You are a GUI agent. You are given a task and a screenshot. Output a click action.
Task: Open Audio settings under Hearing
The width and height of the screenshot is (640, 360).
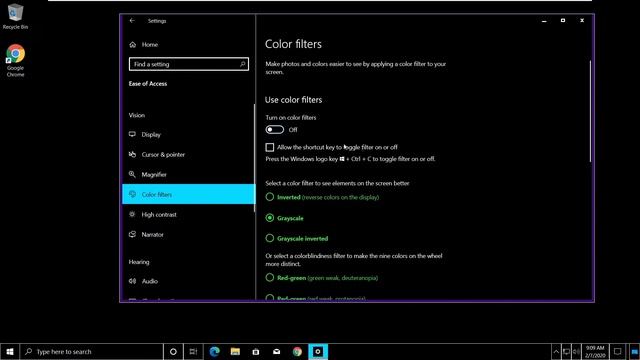[x=189, y=281]
